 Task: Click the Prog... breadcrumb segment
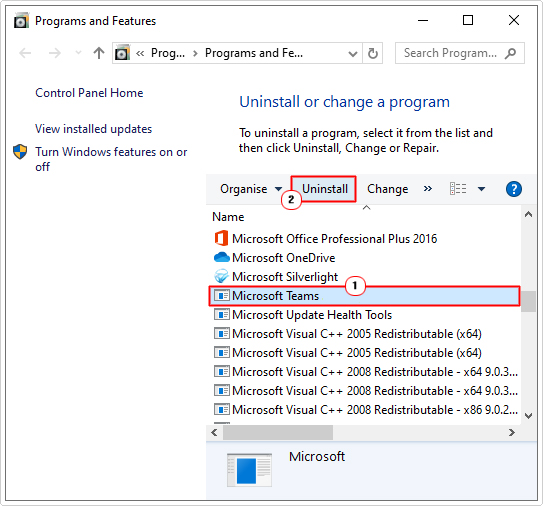click(168, 53)
